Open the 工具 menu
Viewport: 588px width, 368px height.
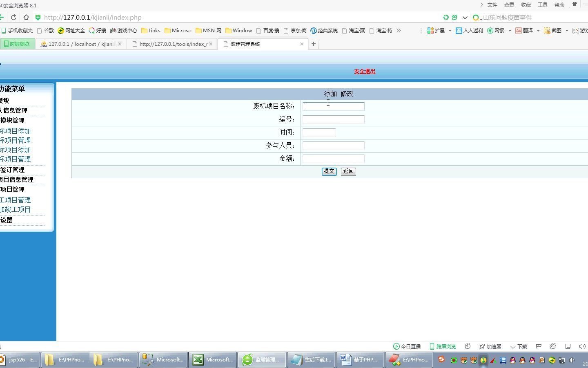coord(543,5)
